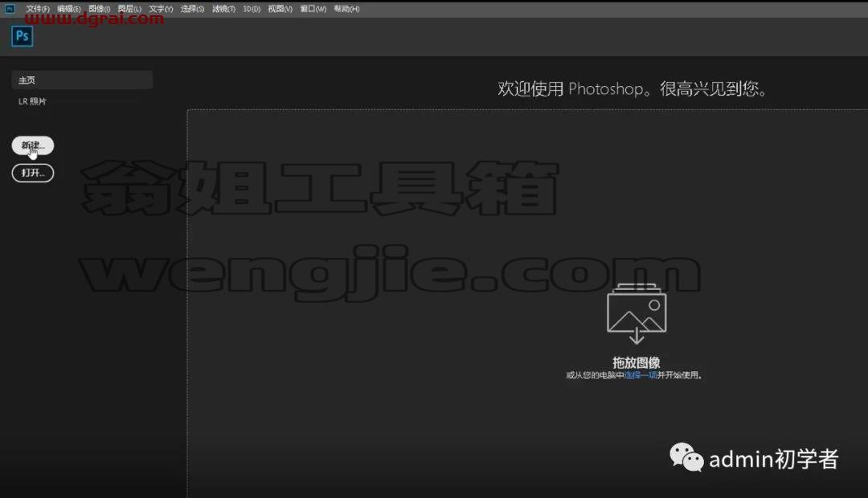This screenshot has height=498, width=868.
Task: Open the 图层(L) menu
Action: [x=129, y=9]
